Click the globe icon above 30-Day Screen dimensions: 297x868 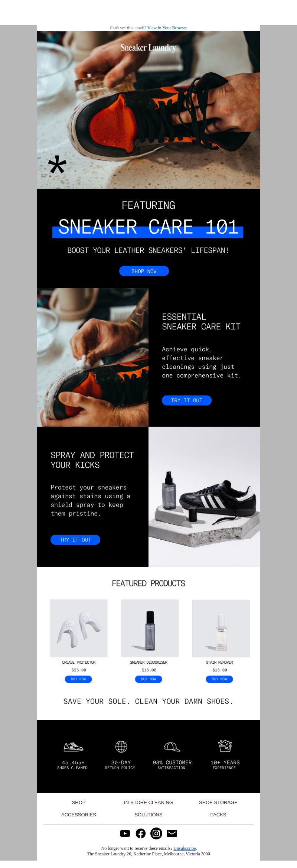pos(121,746)
